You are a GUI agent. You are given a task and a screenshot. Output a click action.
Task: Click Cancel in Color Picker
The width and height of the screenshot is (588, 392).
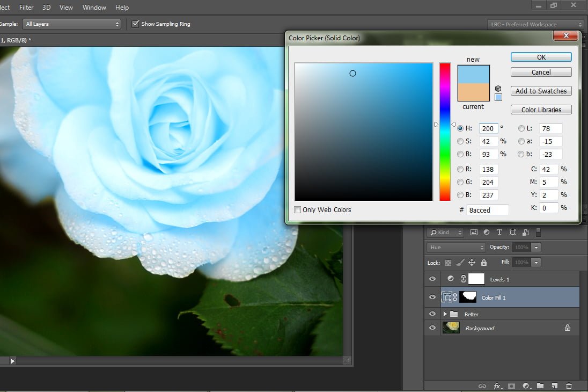tap(541, 72)
